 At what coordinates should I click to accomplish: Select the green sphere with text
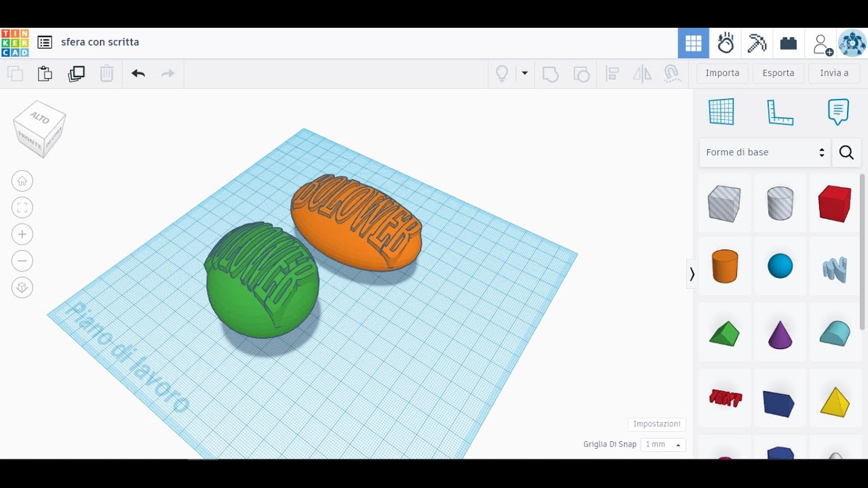coord(262,280)
